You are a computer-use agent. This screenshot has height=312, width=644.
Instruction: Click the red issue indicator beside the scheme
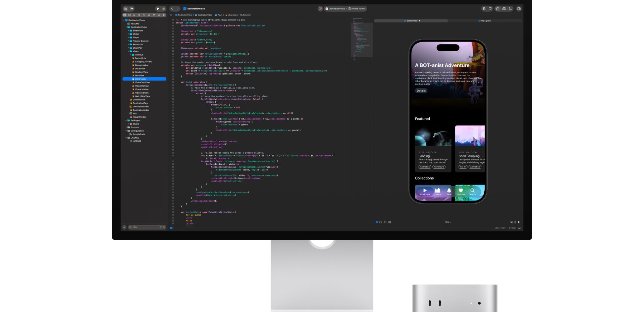click(320, 9)
